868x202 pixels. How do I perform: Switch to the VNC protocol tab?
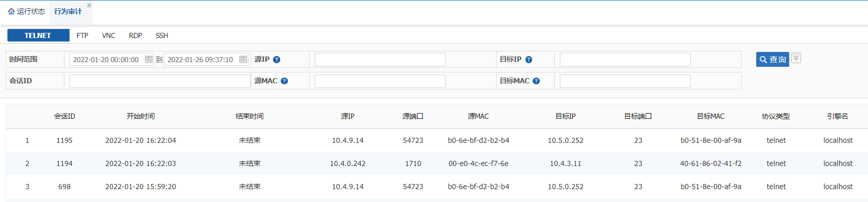[109, 35]
